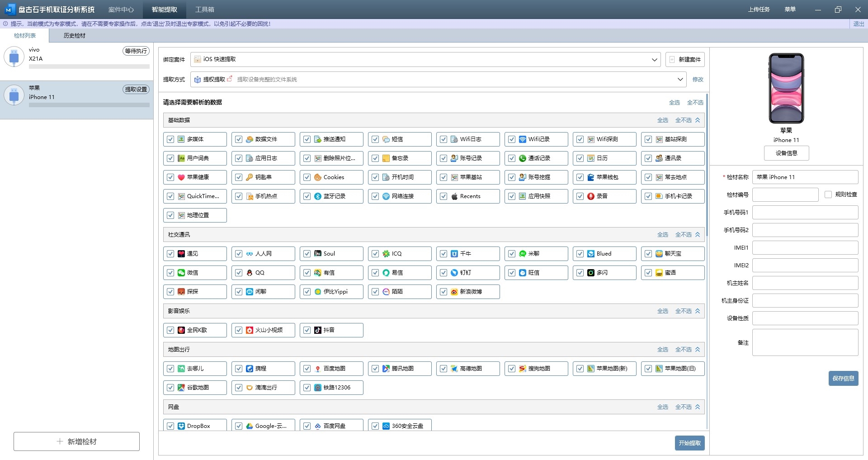Switch to the 案件中心 tab

pos(121,9)
